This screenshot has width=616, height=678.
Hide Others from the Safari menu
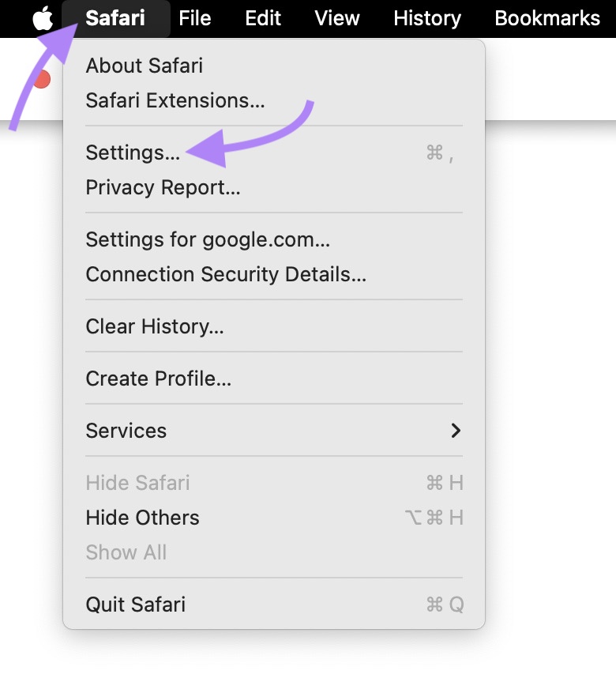142,518
